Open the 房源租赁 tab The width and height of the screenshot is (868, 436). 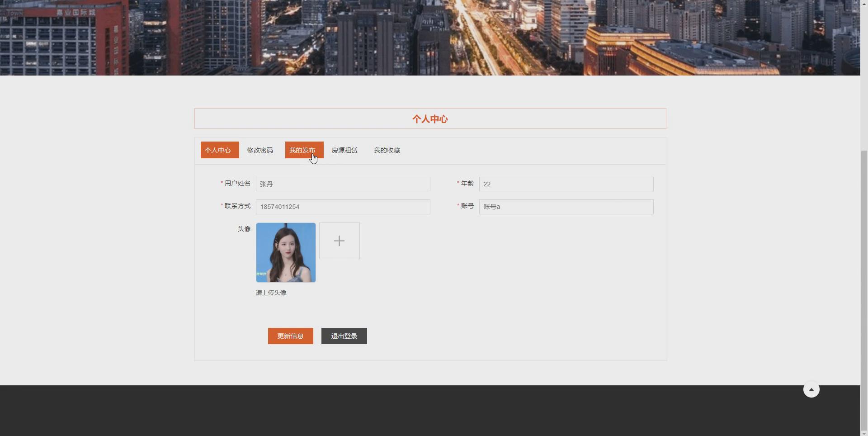344,150
